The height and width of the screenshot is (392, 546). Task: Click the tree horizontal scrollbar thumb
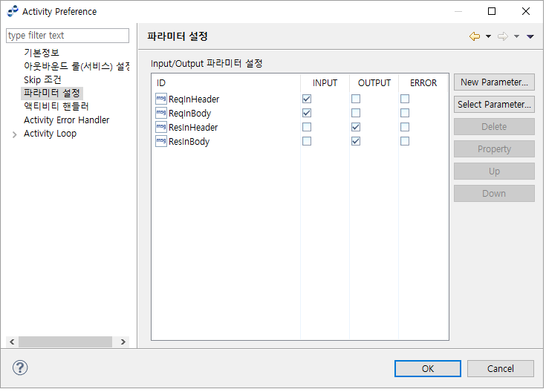pyautogui.click(x=65, y=342)
